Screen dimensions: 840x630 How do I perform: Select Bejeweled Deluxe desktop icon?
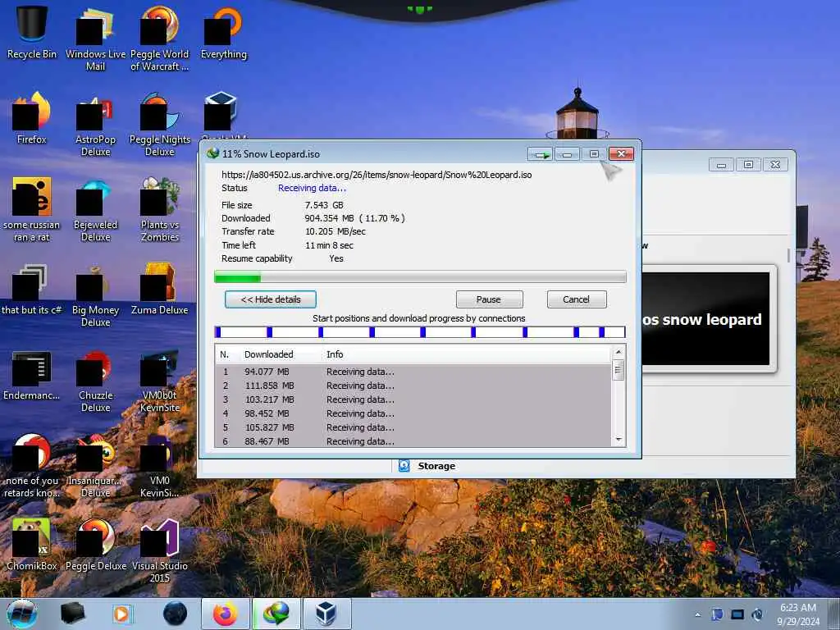pos(95,210)
